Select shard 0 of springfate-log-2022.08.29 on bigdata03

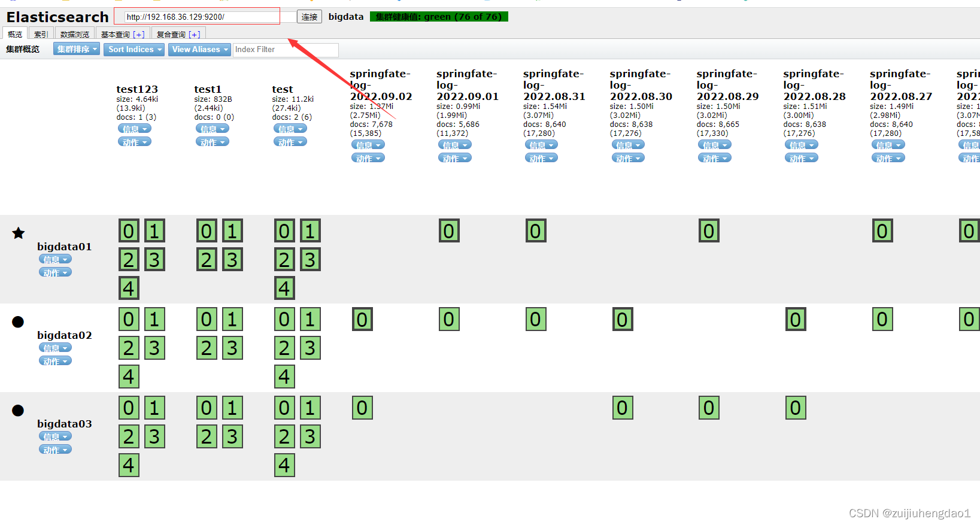click(x=709, y=408)
